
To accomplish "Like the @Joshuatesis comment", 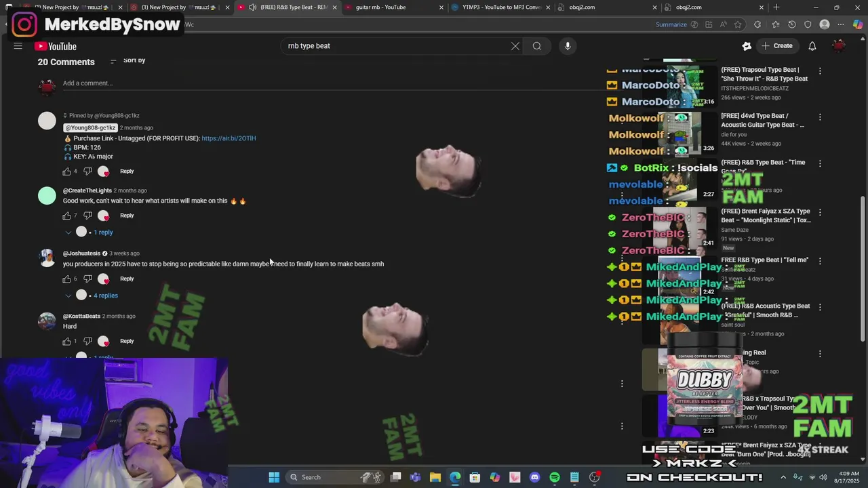I will (66, 279).
